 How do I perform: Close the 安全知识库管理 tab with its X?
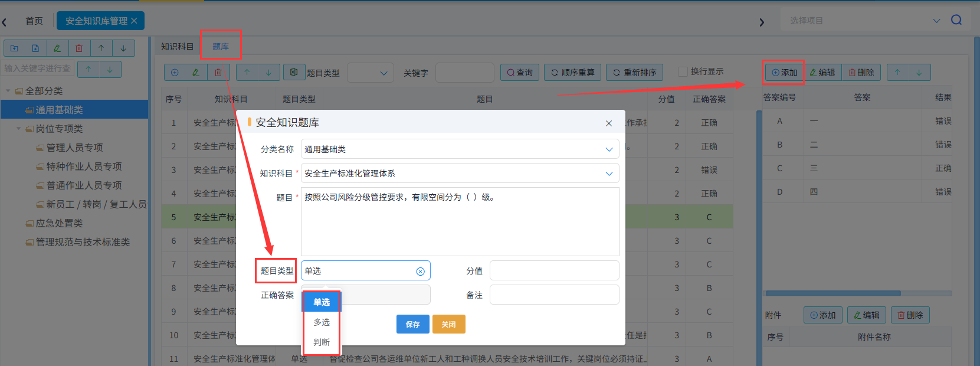pyautogui.click(x=134, y=21)
